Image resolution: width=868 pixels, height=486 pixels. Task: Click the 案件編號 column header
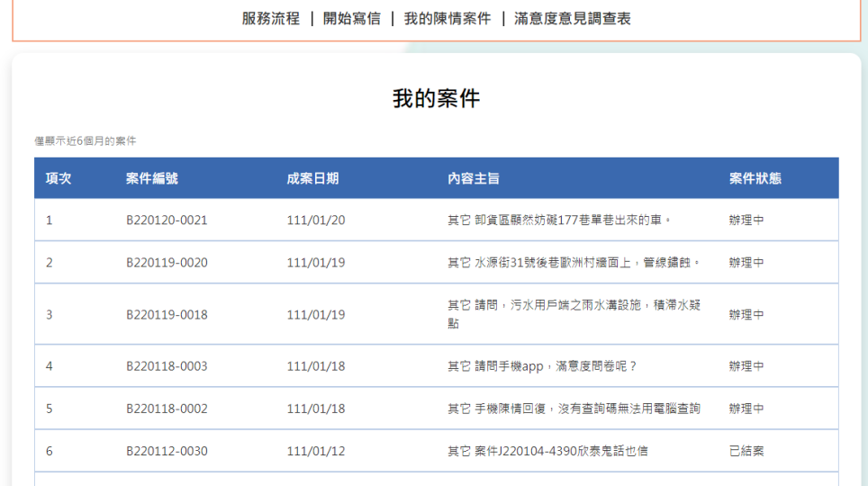pyautogui.click(x=151, y=178)
